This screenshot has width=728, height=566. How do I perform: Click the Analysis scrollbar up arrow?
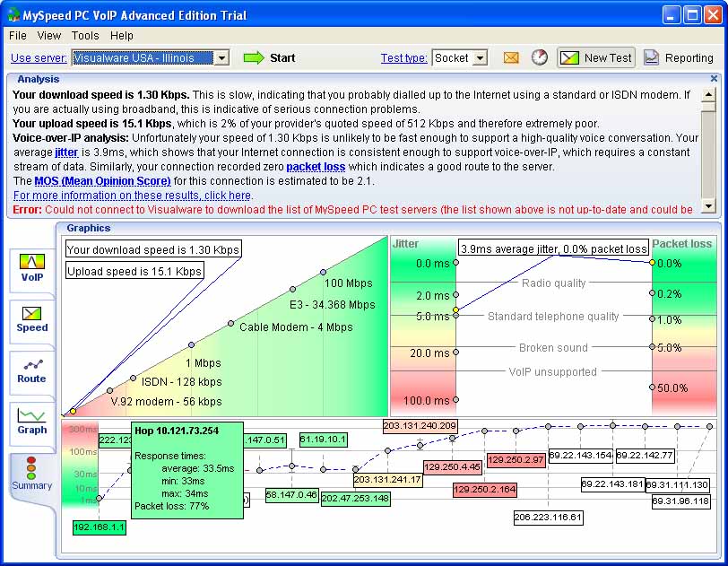pyautogui.click(x=708, y=95)
